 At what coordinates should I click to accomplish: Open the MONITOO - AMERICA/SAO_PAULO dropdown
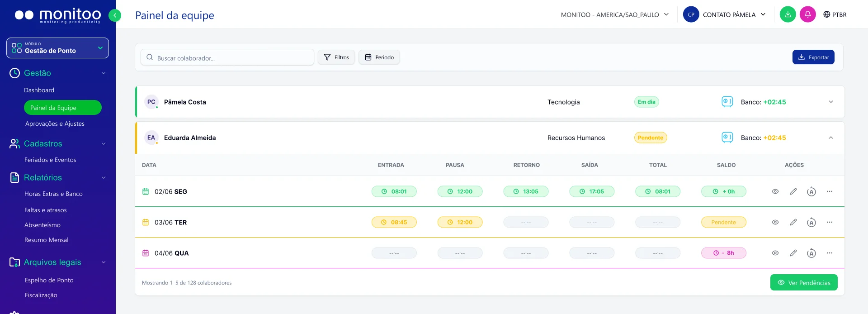click(x=615, y=14)
